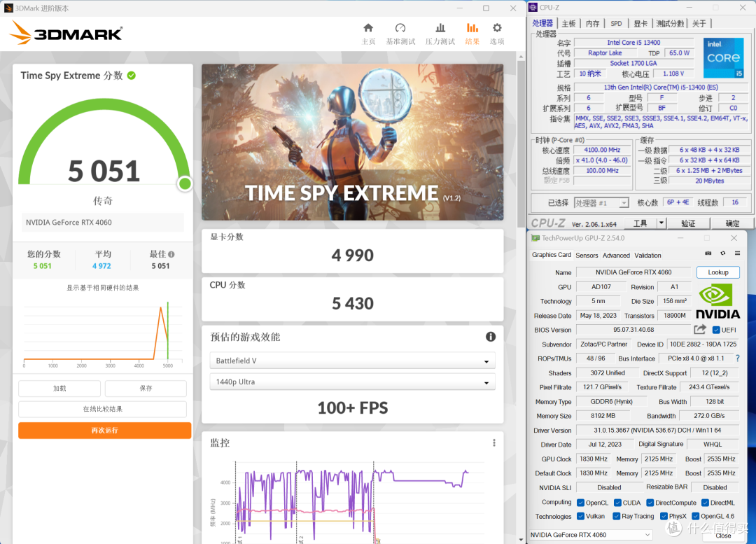Click the NVIDIA GeForce RTX 4060 field under score

103,223
